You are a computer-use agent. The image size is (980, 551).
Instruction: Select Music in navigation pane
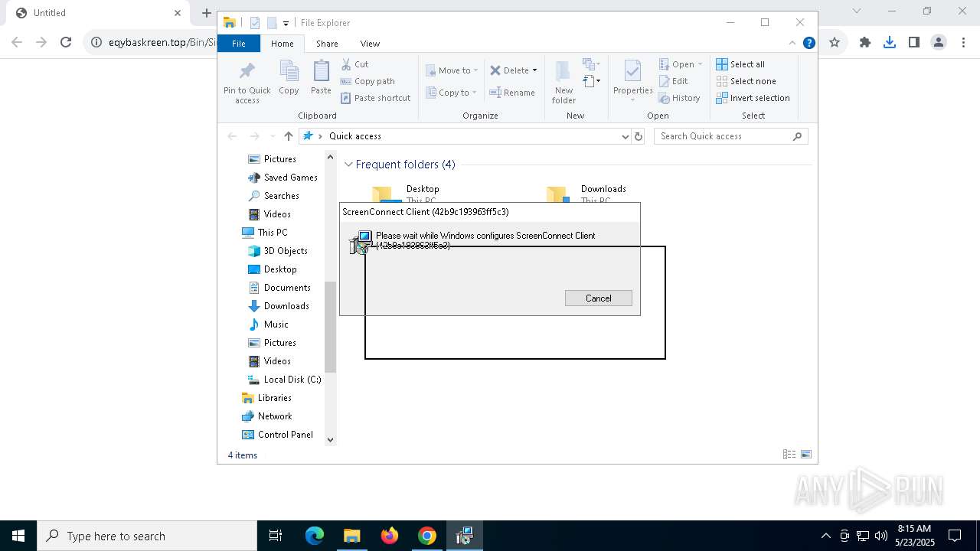pos(268,324)
